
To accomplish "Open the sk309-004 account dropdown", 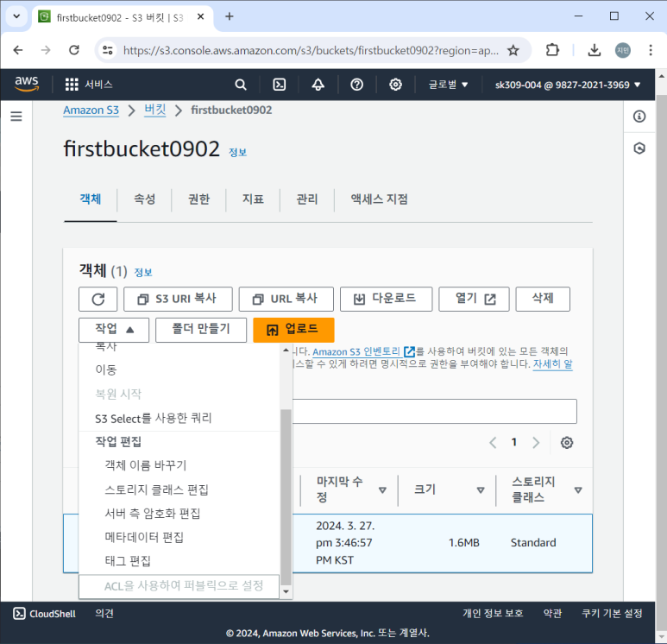I will (x=568, y=85).
